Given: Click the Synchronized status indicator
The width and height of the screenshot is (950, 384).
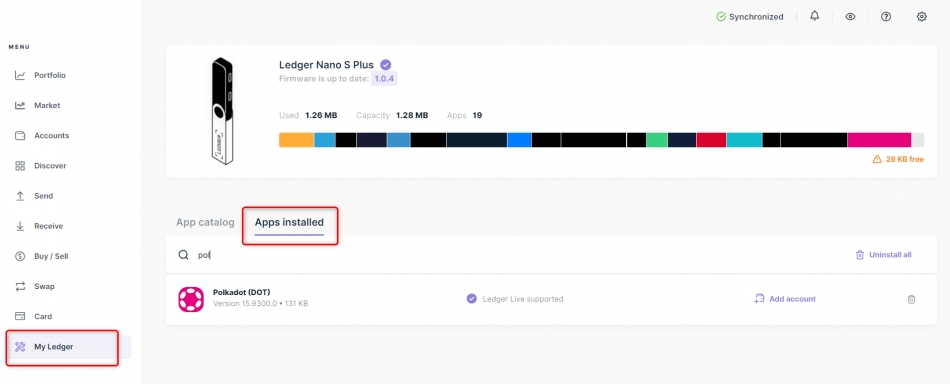Looking at the screenshot, I should pyautogui.click(x=749, y=17).
